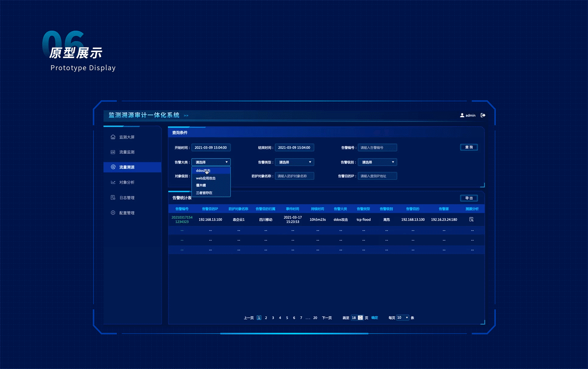Click the 告警目的IP input field
Image resolution: width=588 pixels, height=369 pixels.
point(377,176)
